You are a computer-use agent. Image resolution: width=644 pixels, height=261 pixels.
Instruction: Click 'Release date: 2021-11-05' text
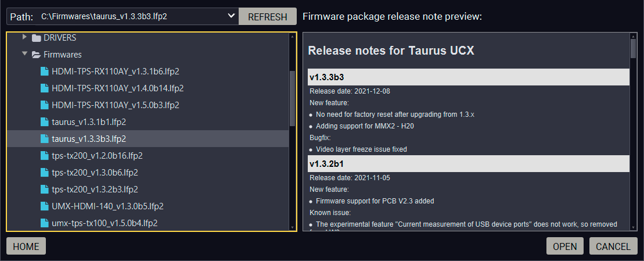tap(350, 178)
